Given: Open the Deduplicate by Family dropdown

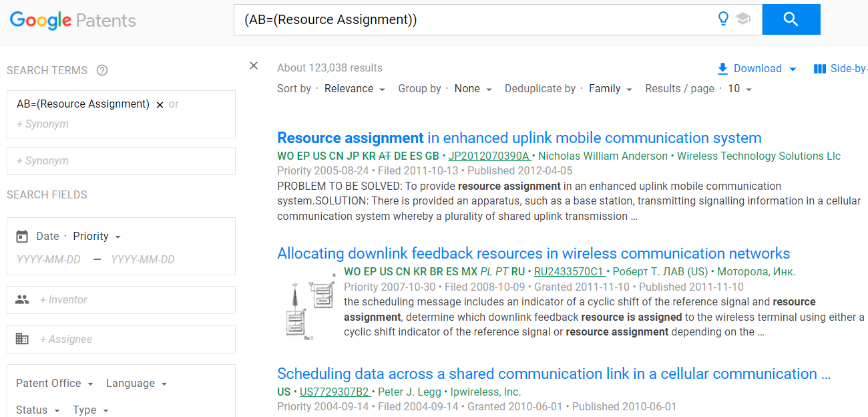Looking at the screenshot, I should [x=610, y=89].
